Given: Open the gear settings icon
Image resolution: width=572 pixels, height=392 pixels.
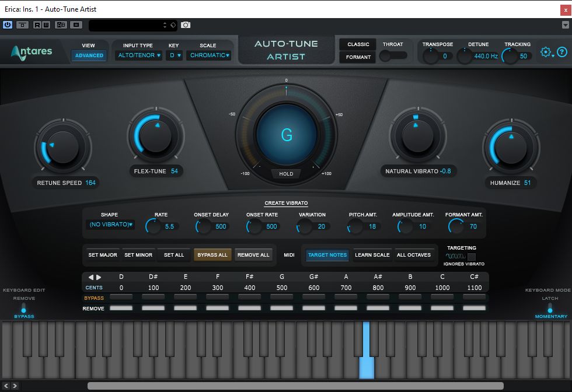Looking at the screenshot, I should 546,52.
